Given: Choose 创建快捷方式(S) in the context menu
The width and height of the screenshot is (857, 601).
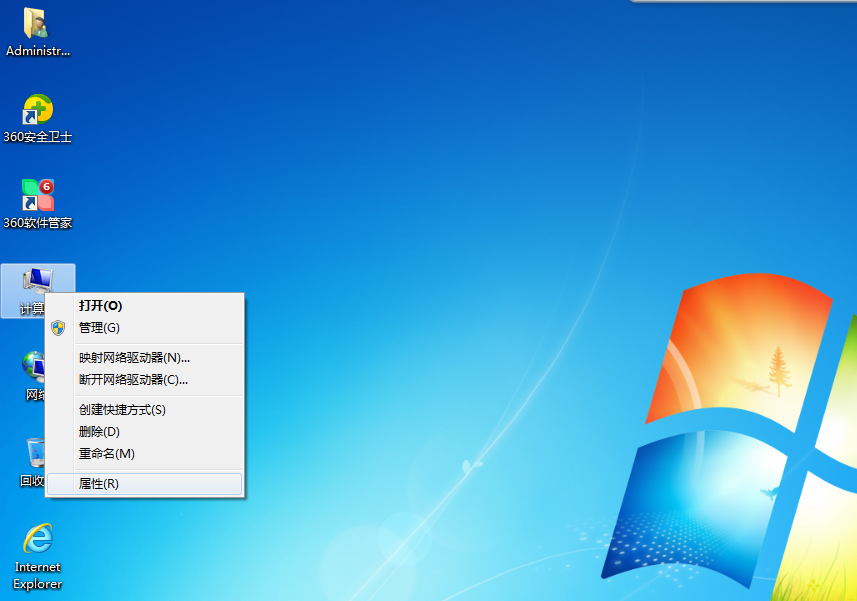Looking at the screenshot, I should click(x=145, y=410).
